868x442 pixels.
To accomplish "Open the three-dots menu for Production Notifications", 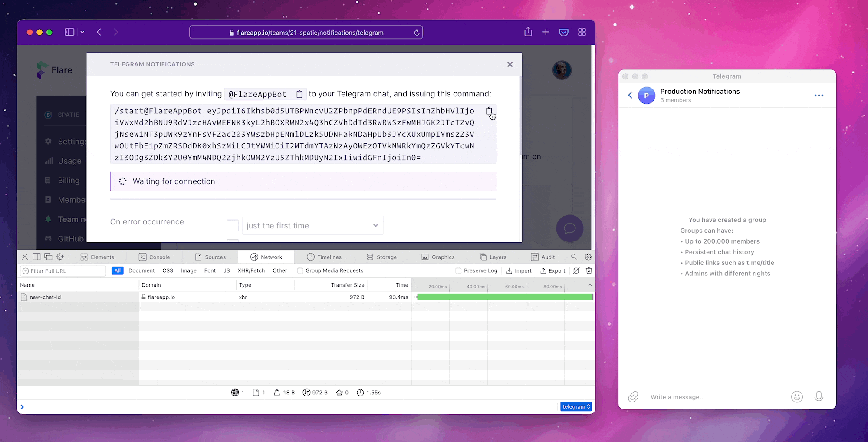I will [x=819, y=96].
